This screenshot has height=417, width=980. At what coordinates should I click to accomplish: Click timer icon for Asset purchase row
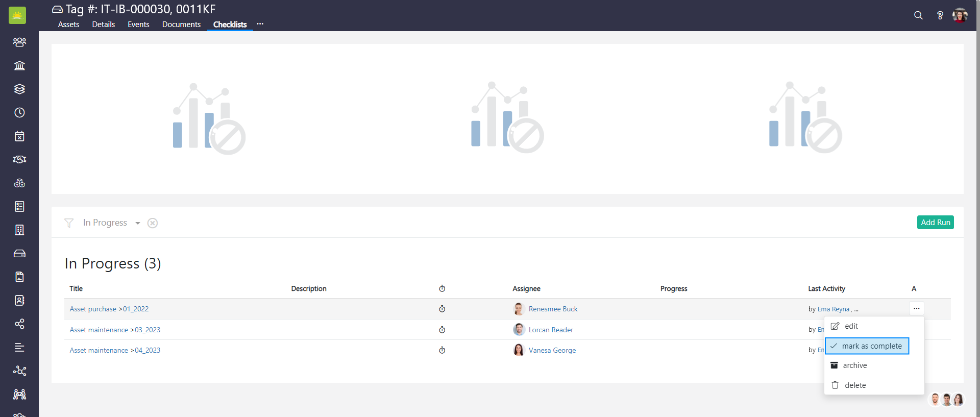point(442,309)
